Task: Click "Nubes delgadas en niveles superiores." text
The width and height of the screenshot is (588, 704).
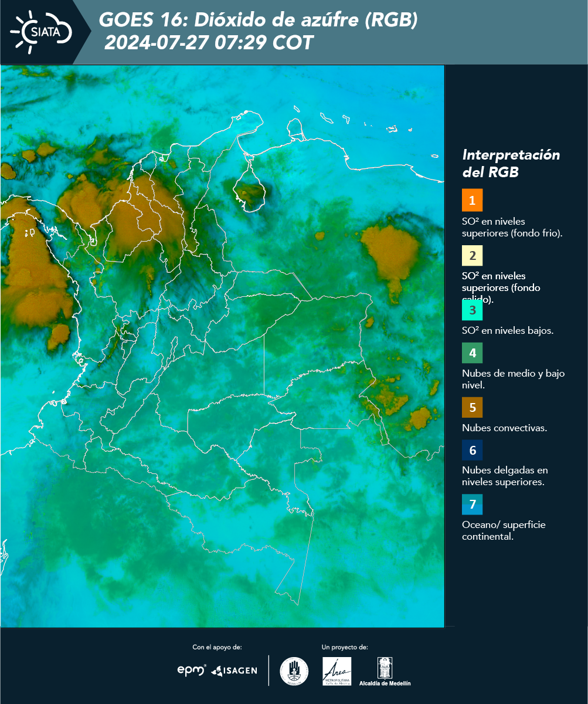Action: (505, 476)
